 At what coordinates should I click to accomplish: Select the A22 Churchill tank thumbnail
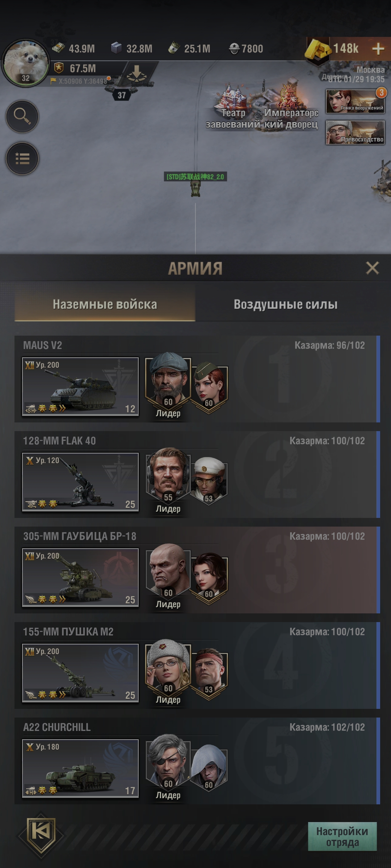[80, 769]
